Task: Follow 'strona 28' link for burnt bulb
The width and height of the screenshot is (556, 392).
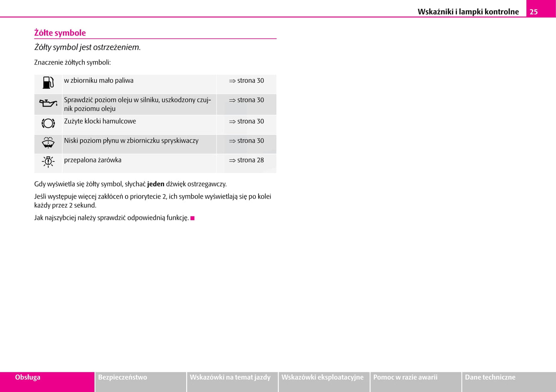Action: point(247,160)
